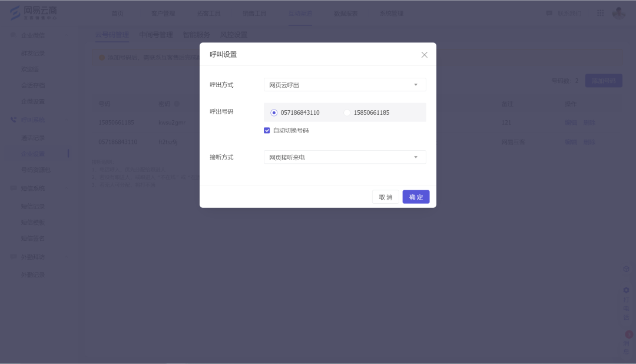
Task: Click the 短信系统 message icon in sidebar
Action: point(13,188)
